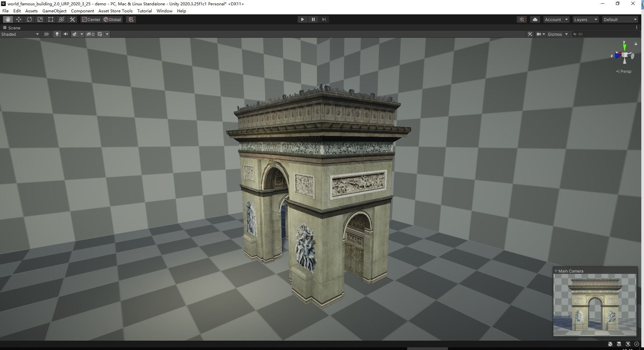Select the Rect tool
The image size is (644, 350).
(51, 19)
